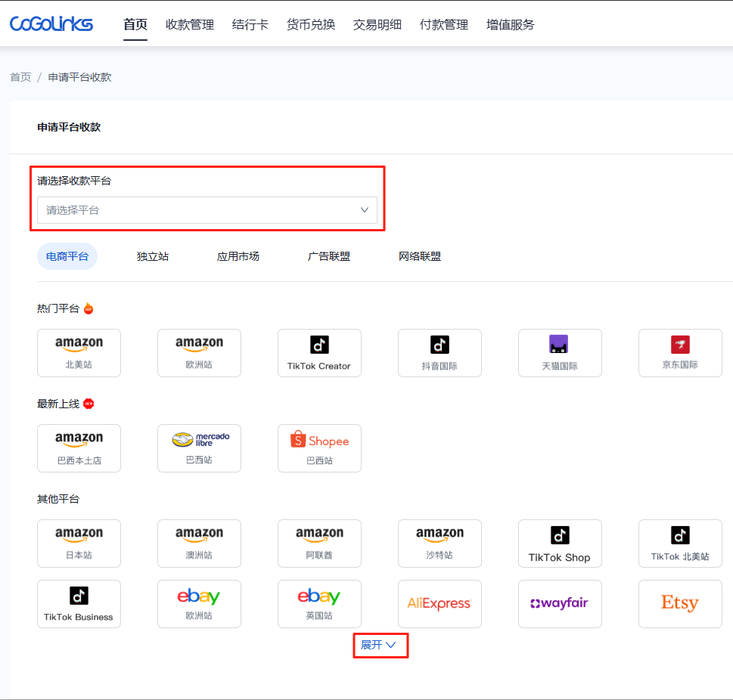Select Amazon 欧洲站 platform card
Image resolution: width=733 pixels, height=700 pixels.
[199, 353]
